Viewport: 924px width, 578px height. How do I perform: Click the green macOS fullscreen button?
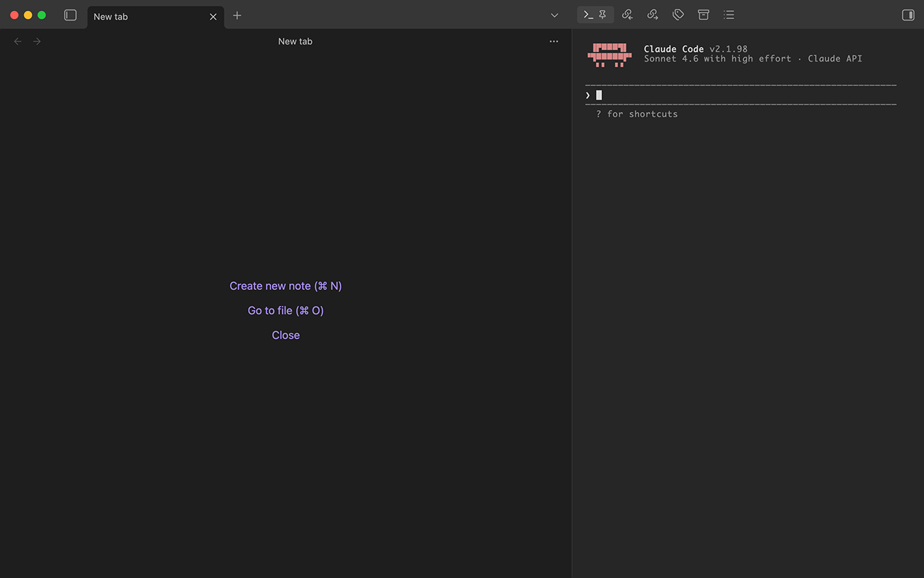tap(42, 15)
